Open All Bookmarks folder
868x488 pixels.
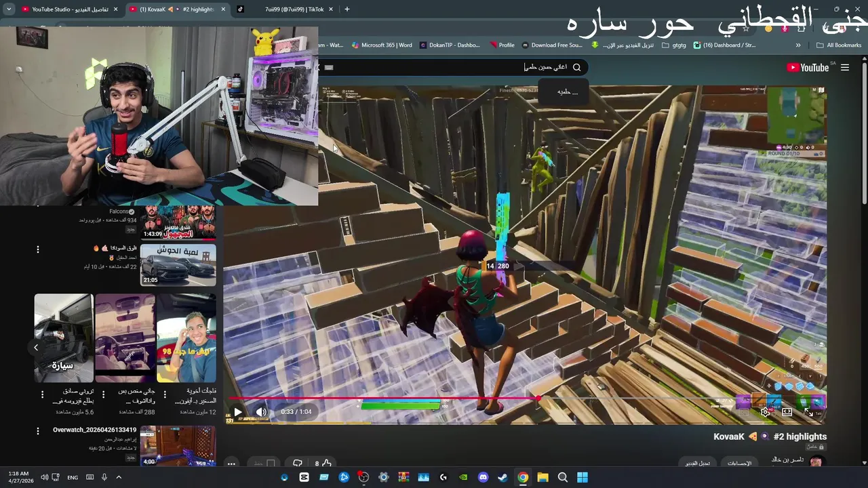[839, 45]
